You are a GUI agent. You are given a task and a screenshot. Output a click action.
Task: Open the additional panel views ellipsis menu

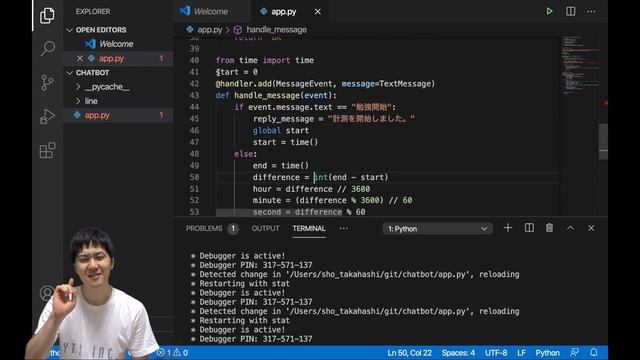tap(344, 229)
